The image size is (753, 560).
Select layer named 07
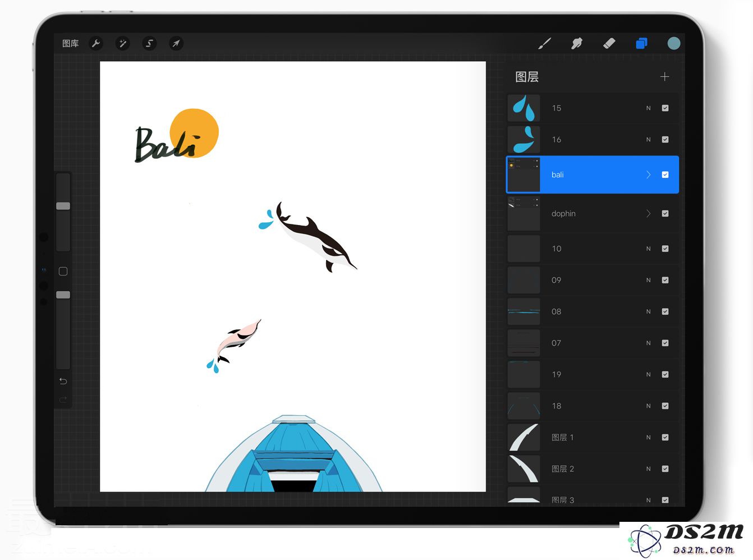593,343
